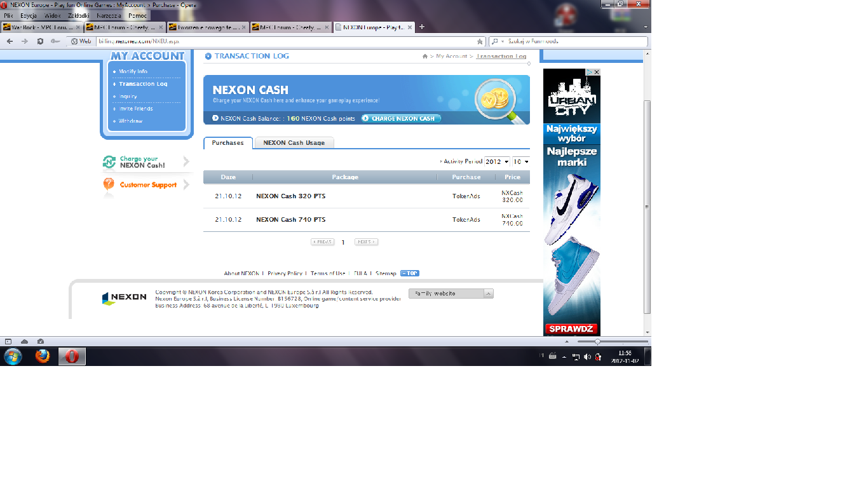This screenshot has height=488, width=868.
Task: Click the Charge NEXON Cash button
Action: [401, 118]
